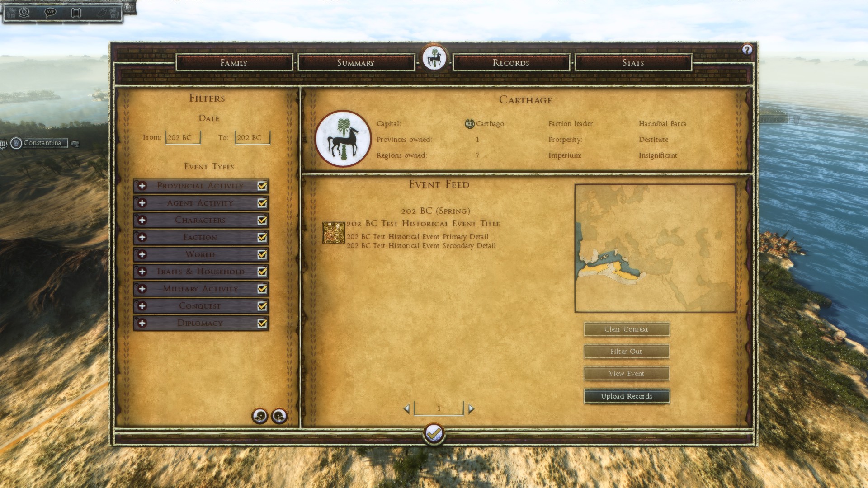Screen dimensions: 868x488
Task: Click the 202 BC (Spring) heading
Action: tap(436, 211)
